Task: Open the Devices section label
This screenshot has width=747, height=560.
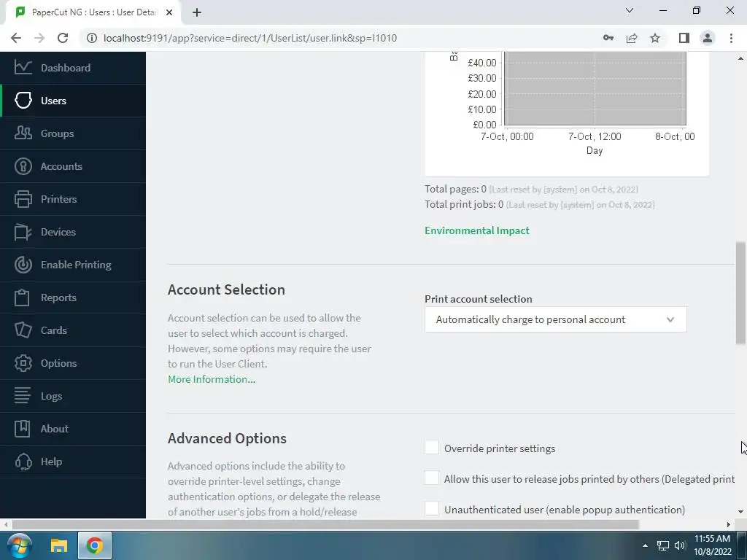Action: tap(58, 232)
